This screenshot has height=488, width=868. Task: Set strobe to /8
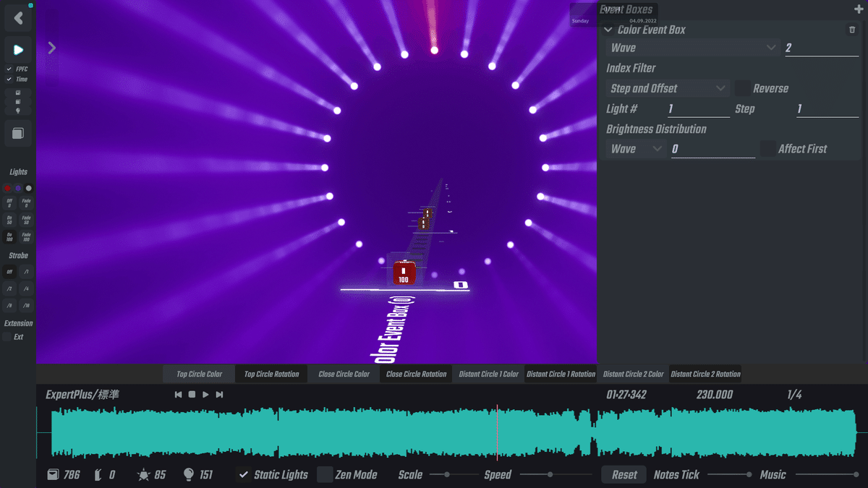click(x=9, y=306)
